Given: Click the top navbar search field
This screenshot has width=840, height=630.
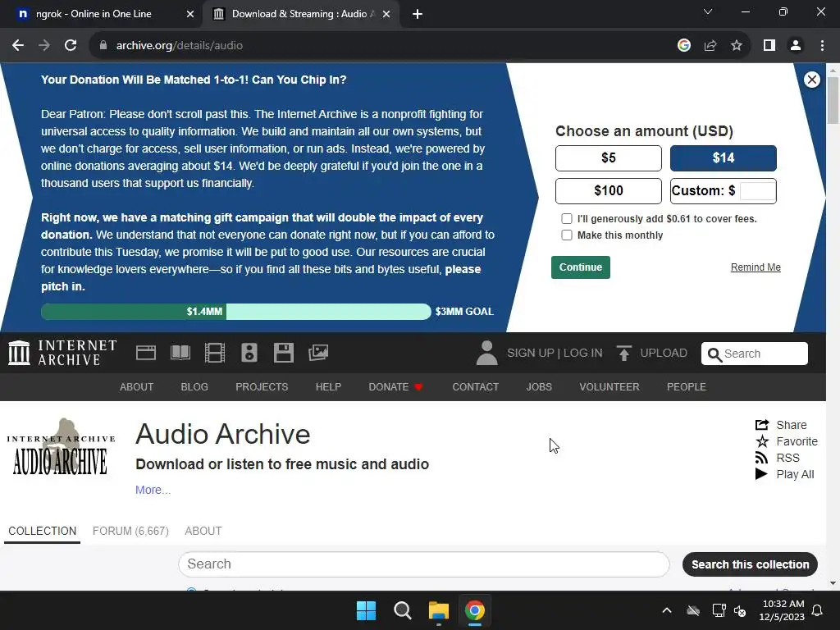Looking at the screenshot, I should [x=755, y=354].
